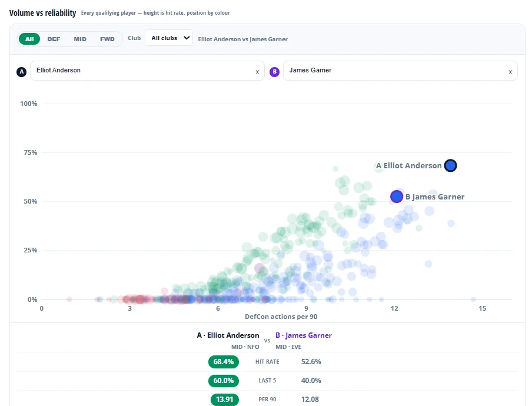
Task: Select Elliot Anderson's highlighted chart marker
Action: (x=451, y=165)
